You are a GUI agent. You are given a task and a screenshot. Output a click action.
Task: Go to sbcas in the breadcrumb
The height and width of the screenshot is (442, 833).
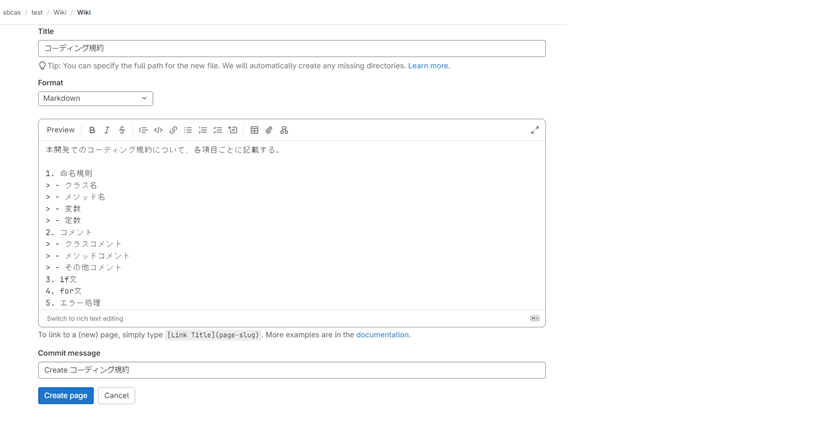click(12, 12)
